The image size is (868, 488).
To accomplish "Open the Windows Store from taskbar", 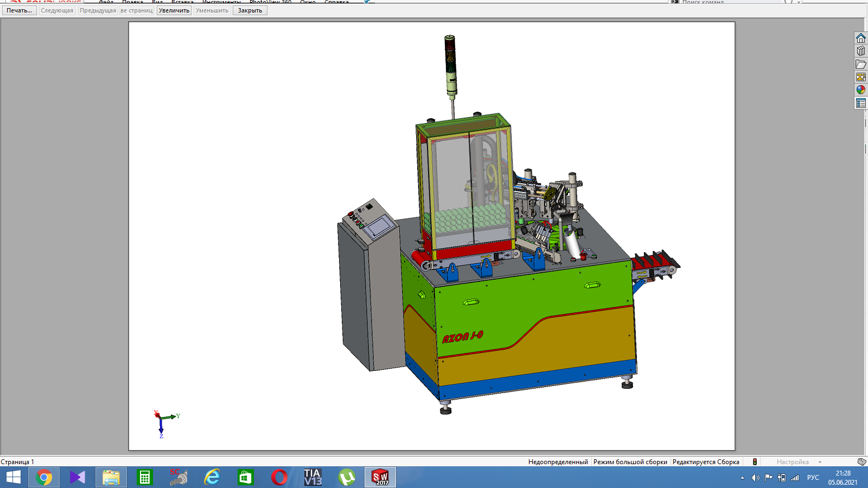I will coord(245,477).
